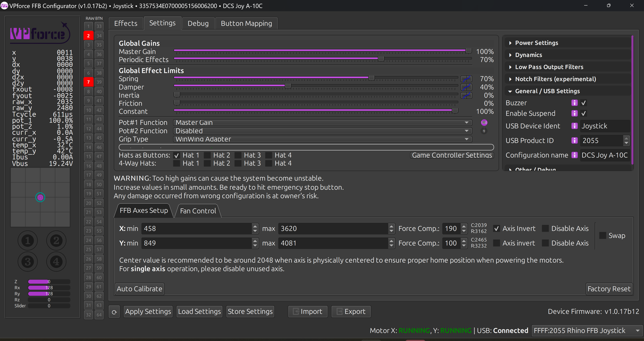Image resolution: width=644 pixels, height=341 pixels.
Task: Click the X min value field
Action: (197, 229)
